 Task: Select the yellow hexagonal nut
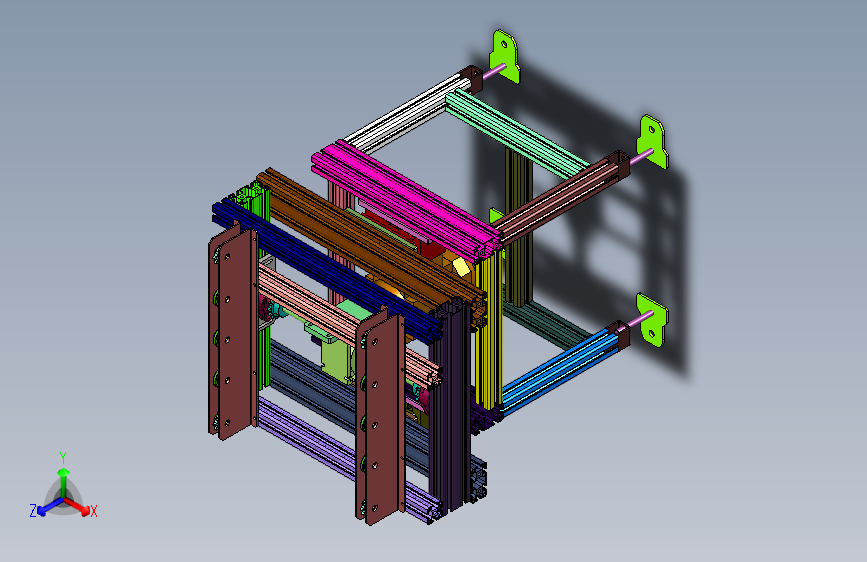click(462, 267)
